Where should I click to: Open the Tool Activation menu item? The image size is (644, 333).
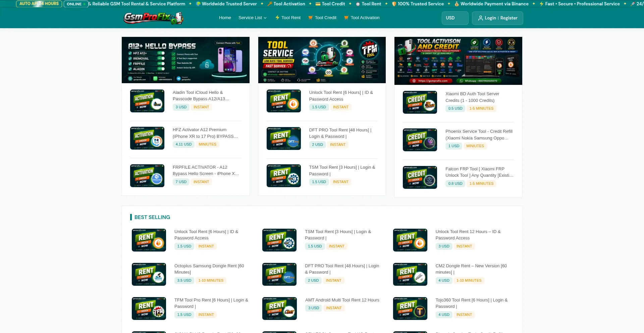tap(362, 18)
